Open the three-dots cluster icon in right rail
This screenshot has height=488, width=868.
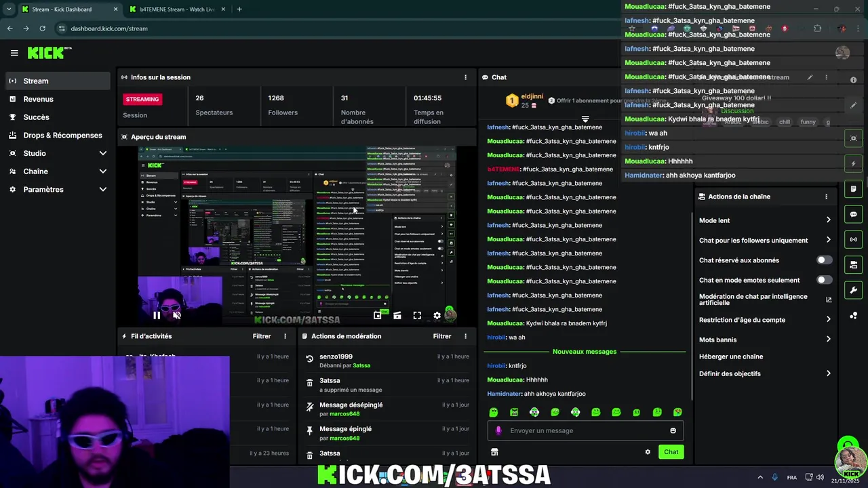pos(853,316)
